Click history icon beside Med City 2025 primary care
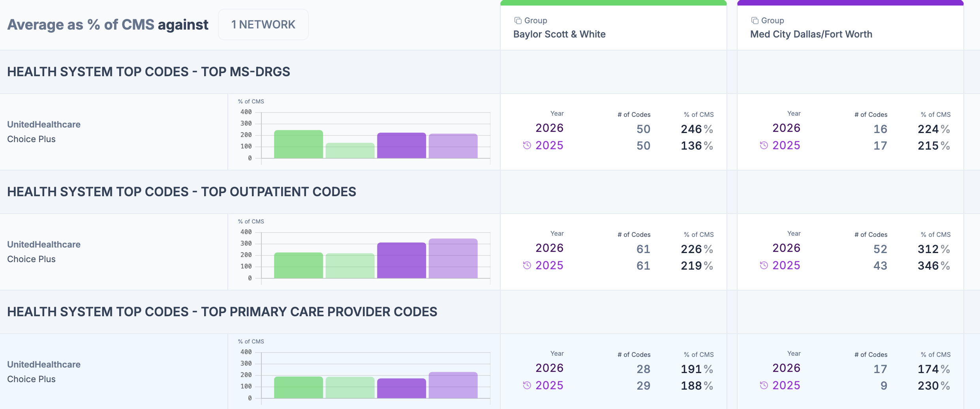 pos(764,385)
